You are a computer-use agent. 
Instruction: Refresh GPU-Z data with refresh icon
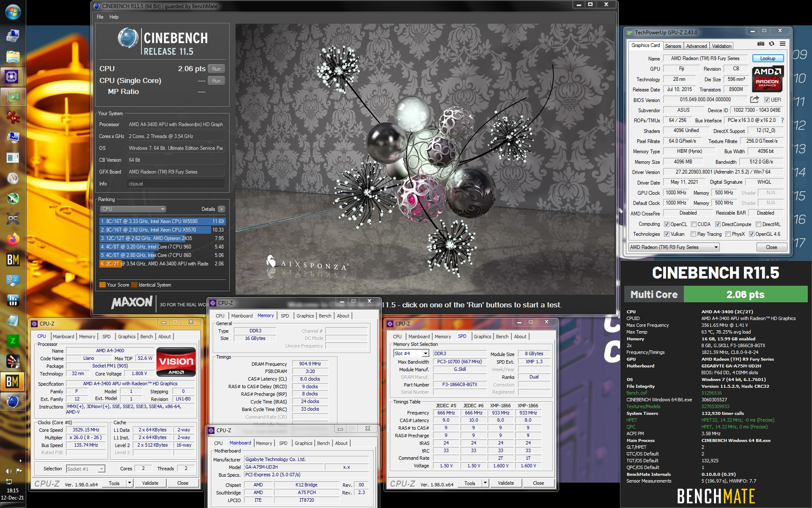(x=771, y=44)
